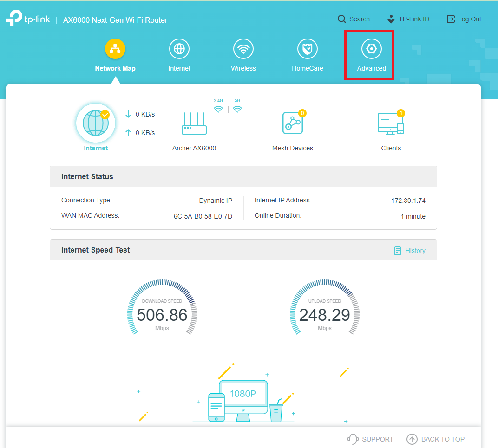Image resolution: width=498 pixels, height=448 pixels.
Task: Click the Search magnifier icon
Action: point(342,19)
